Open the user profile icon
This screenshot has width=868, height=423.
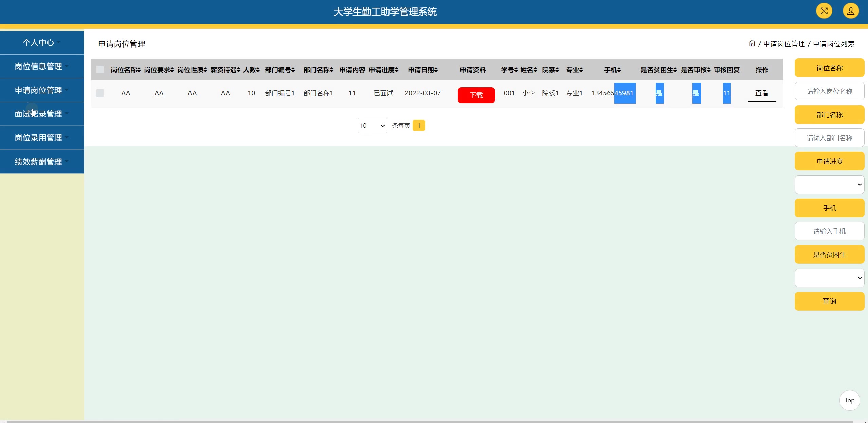click(x=851, y=11)
